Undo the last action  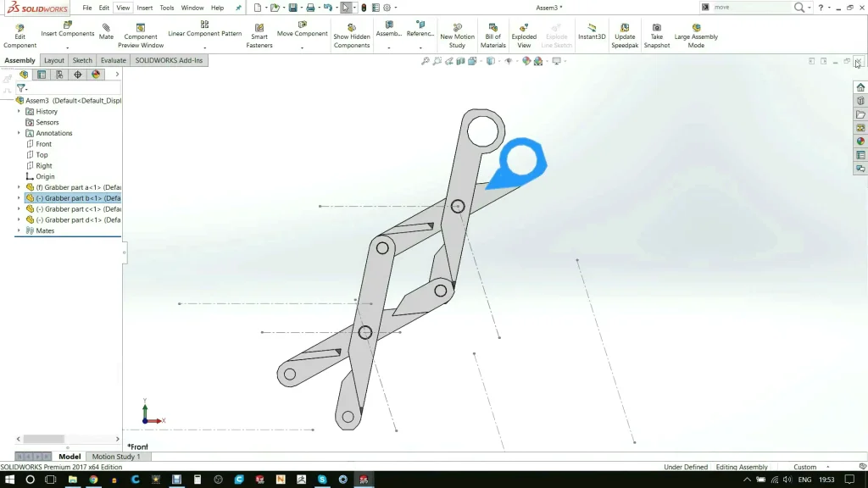[x=328, y=8]
